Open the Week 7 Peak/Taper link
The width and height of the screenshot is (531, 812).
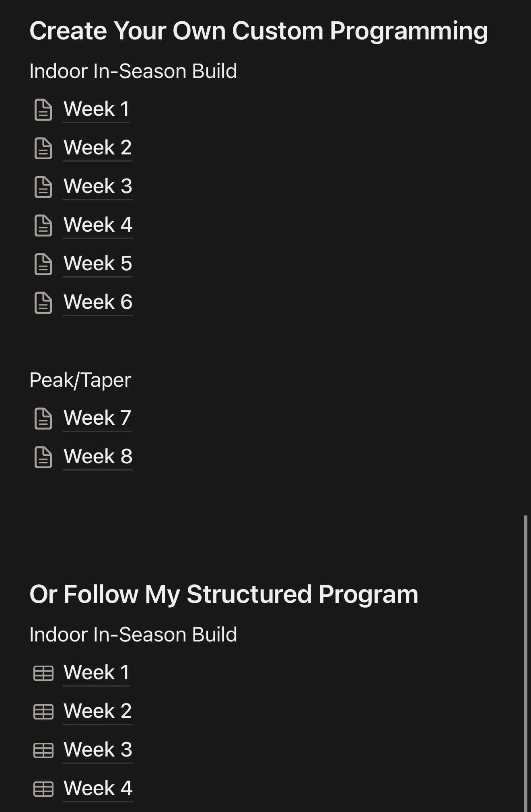coord(97,418)
